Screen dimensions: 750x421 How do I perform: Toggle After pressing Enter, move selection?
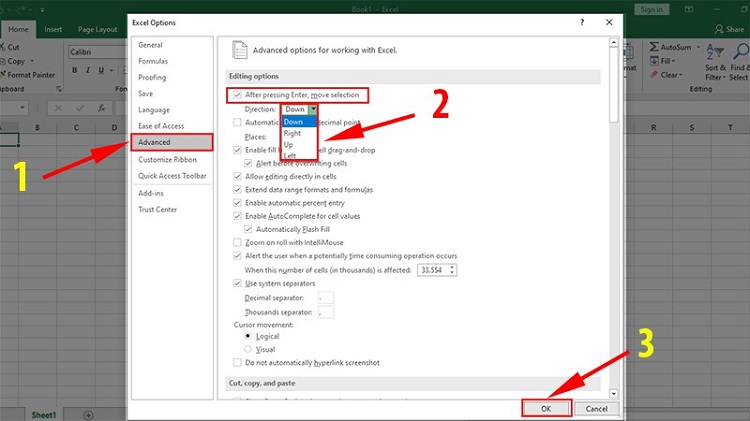(237, 95)
